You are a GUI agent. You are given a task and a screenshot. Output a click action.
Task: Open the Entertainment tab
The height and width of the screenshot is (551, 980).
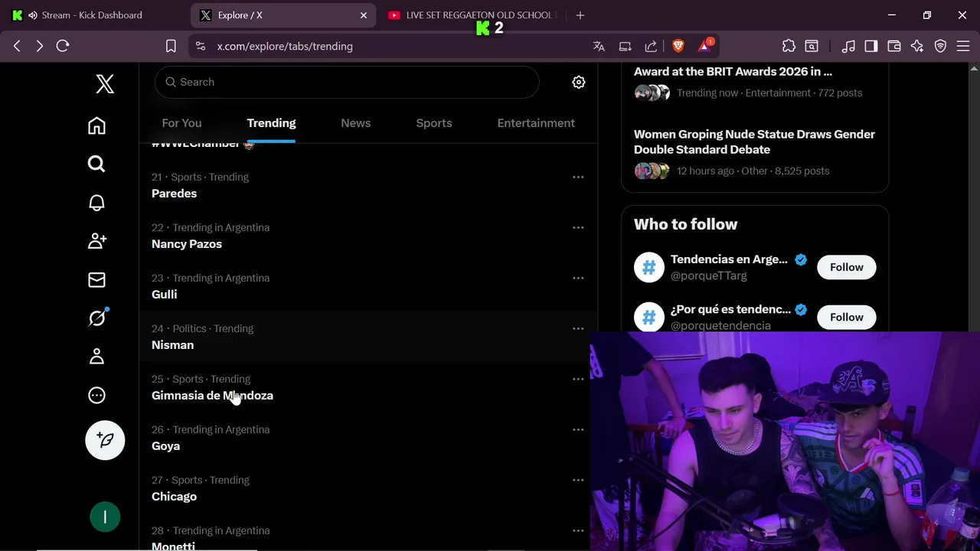pyautogui.click(x=536, y=123)
